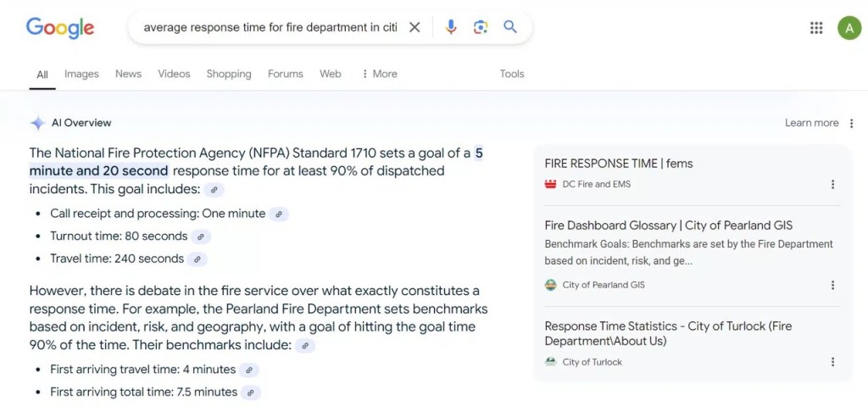
Task: Click into the search query field
Action: coord(270,27)
